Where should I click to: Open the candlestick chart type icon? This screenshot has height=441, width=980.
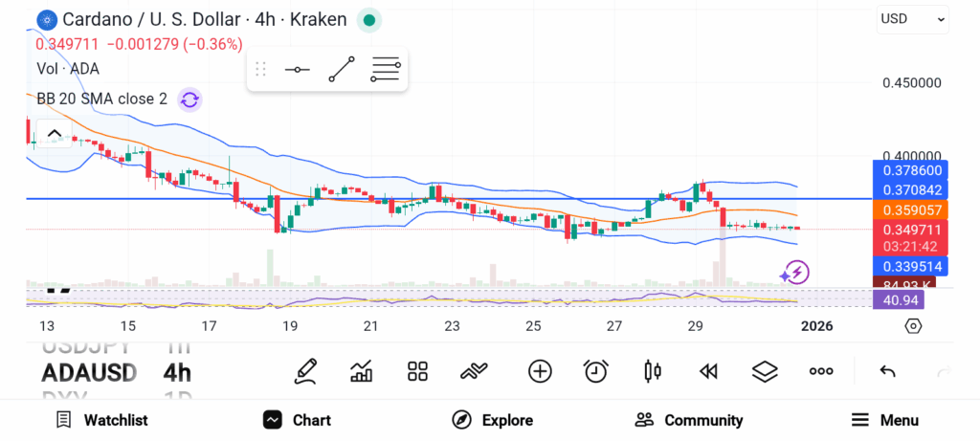[x=653, y=371]
